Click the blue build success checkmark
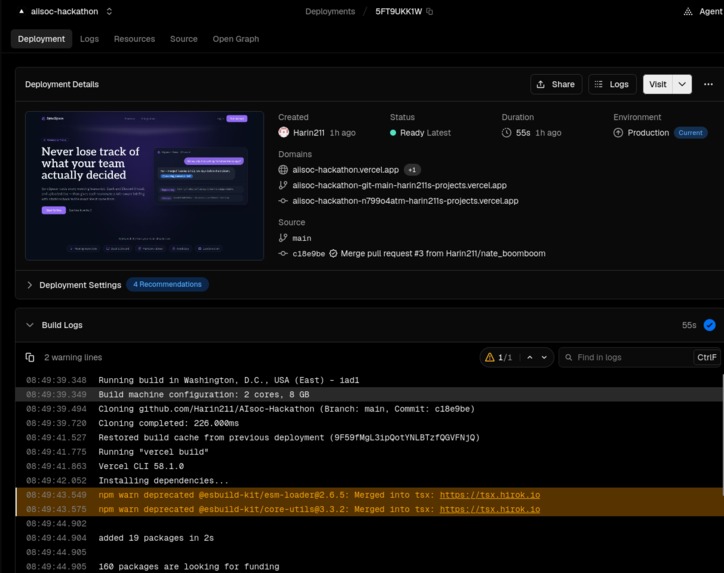Image resolution: width=724 pixels, height=573 pixels. pos(710,325)
